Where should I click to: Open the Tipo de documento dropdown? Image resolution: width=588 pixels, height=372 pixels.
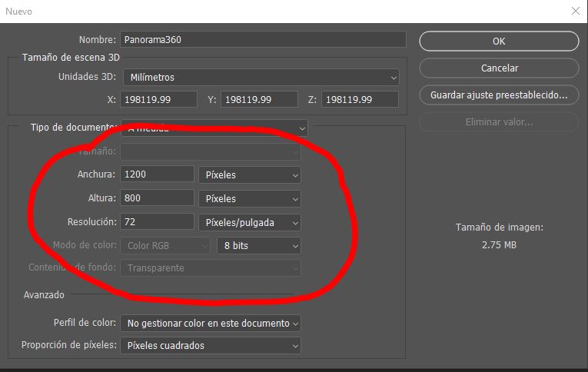point(214,128)
